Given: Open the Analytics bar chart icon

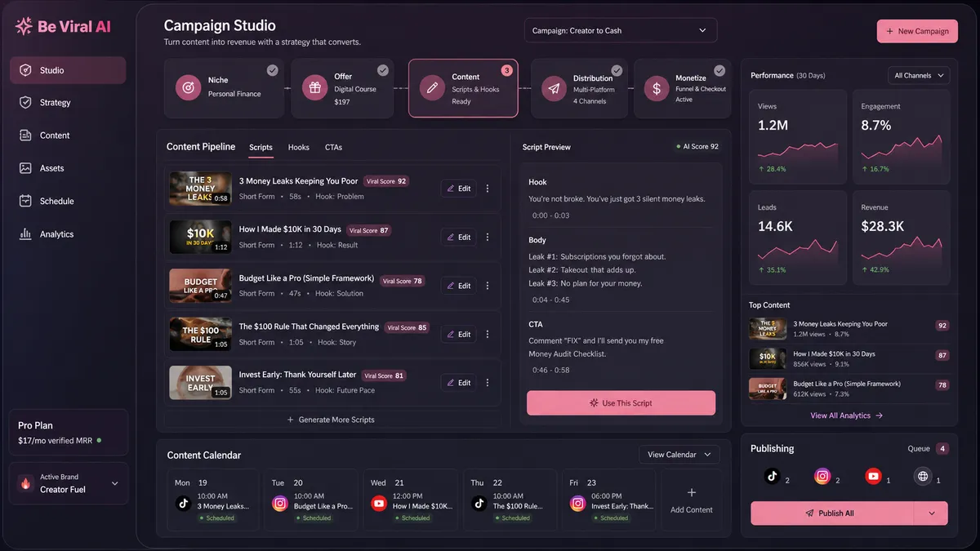Looking at the screenshot, I should click(x=24, y=234).
